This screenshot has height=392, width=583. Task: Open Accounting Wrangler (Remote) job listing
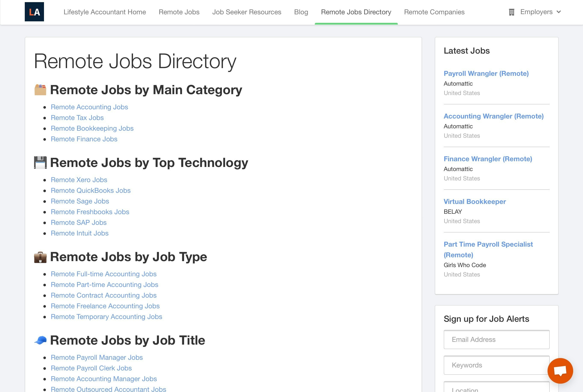click(494, 116)
